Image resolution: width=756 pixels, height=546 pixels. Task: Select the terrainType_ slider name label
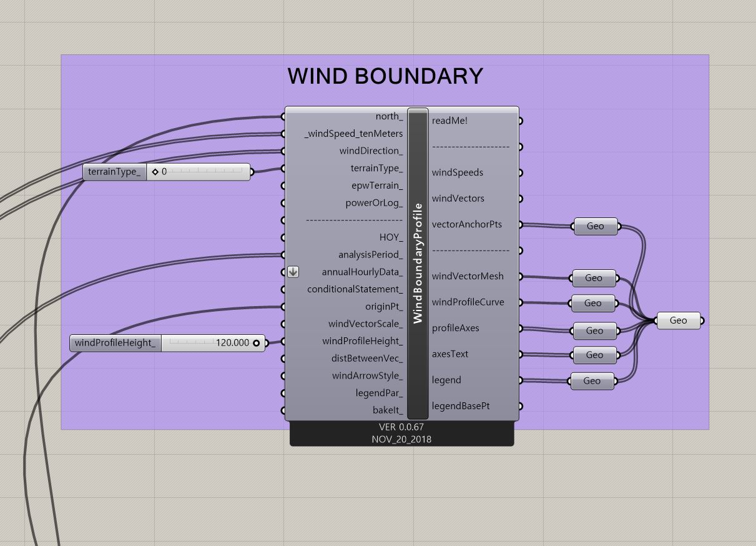[114, 172]
